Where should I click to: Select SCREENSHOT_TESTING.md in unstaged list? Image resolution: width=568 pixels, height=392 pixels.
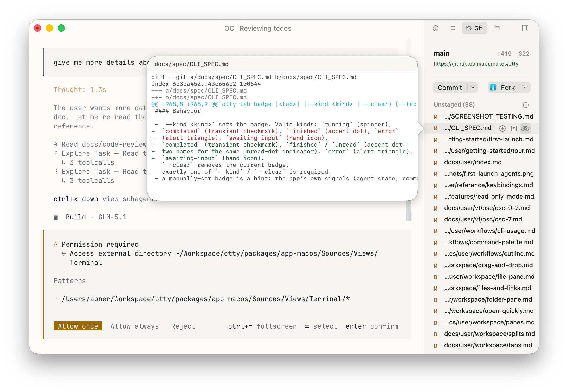(482, 117)
